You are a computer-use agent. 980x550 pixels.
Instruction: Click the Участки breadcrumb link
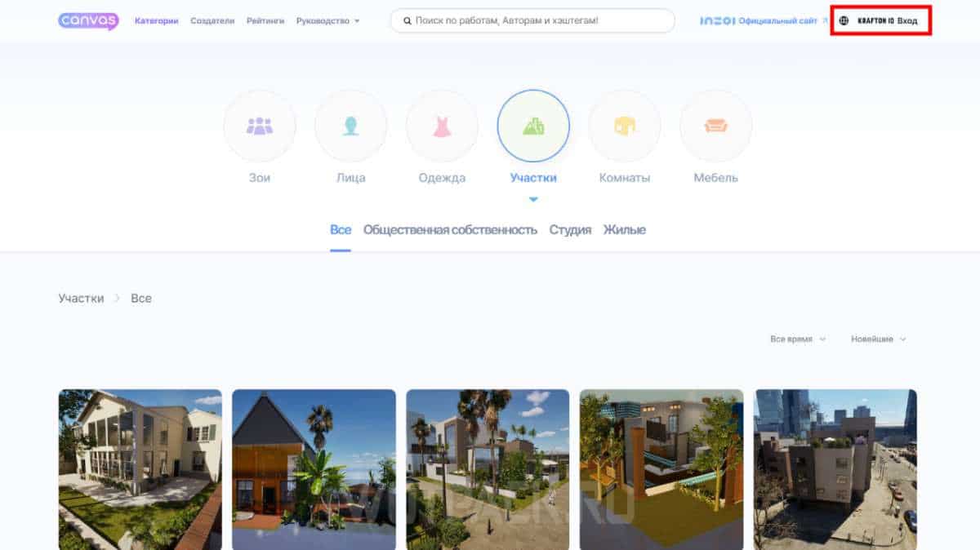pos(81,299)
